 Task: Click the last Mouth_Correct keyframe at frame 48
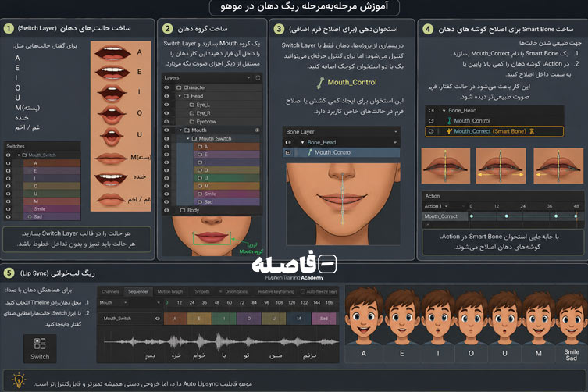(x=576, y=216)
